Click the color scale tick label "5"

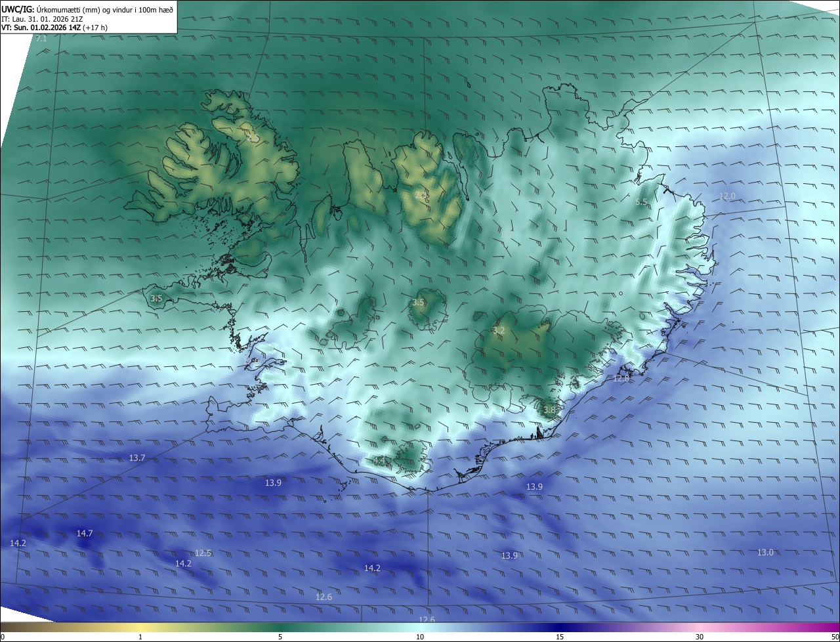(280, 637)
